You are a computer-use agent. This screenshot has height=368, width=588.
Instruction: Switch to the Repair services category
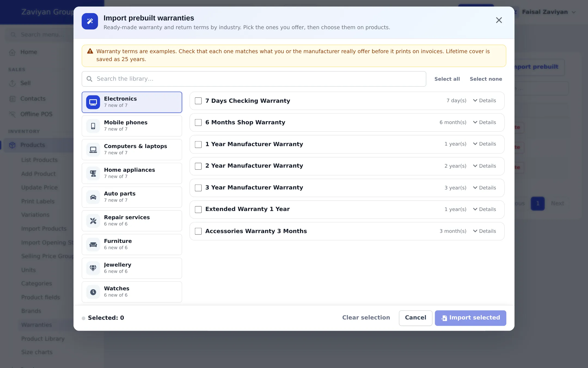(132, 221)
